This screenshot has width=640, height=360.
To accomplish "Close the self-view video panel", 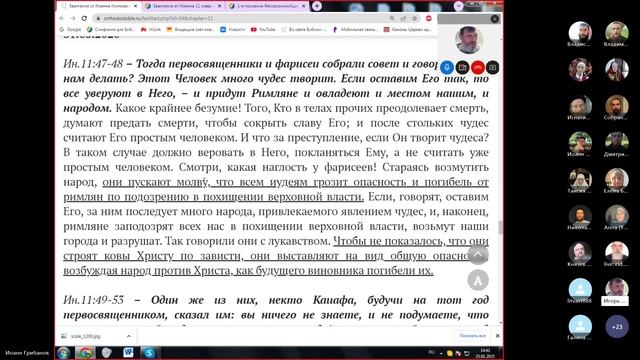I will point(495,19).
